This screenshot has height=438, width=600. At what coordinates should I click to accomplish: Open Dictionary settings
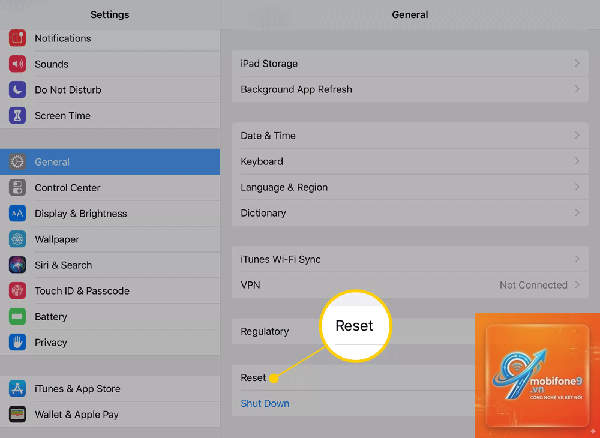click(x=410, y=213)
